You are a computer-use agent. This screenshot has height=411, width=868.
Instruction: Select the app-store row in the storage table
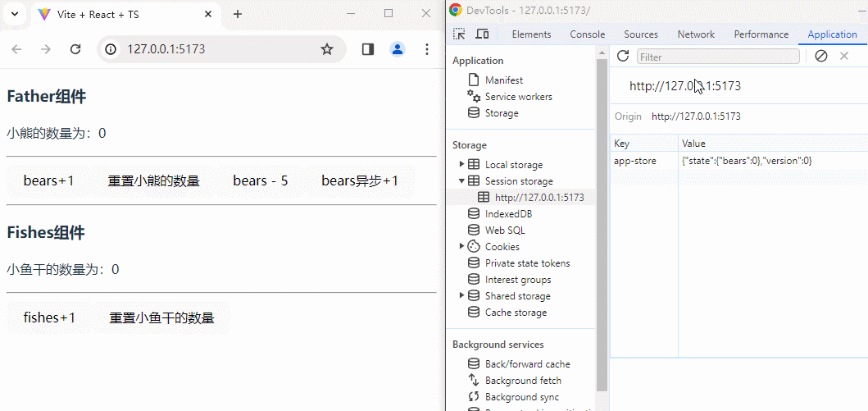635,161
